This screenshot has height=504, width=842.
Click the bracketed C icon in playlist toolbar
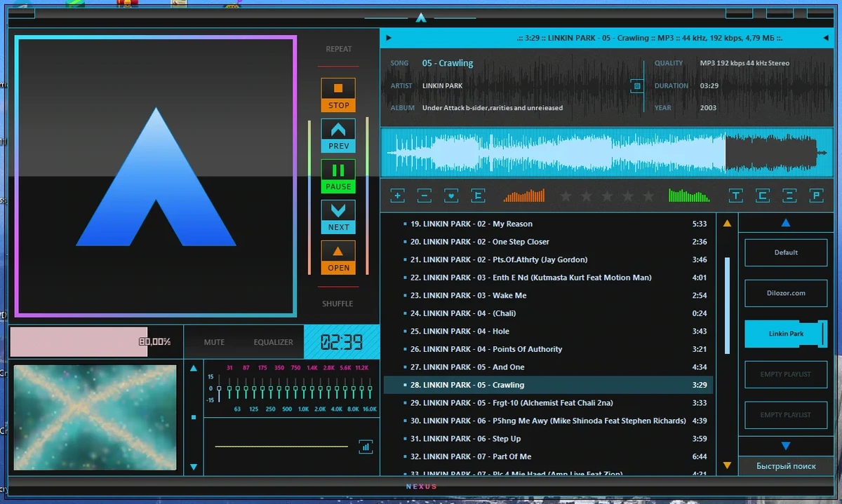click(x=762, y=196)
